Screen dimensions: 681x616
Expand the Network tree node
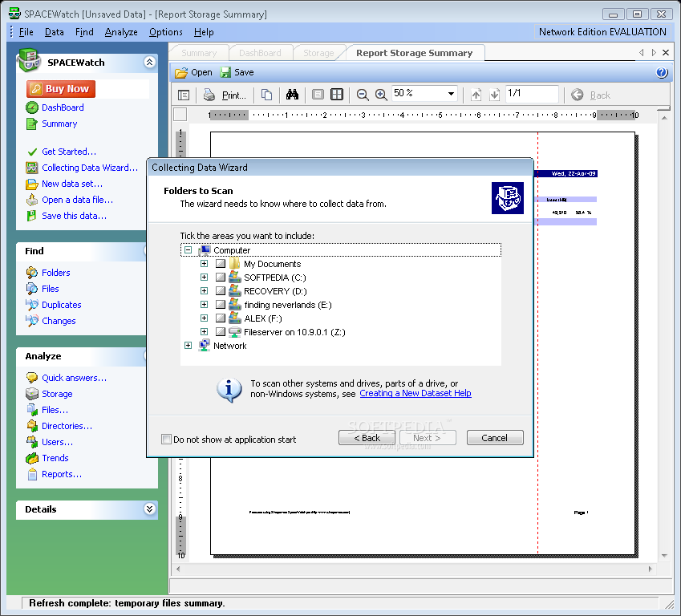188,346
